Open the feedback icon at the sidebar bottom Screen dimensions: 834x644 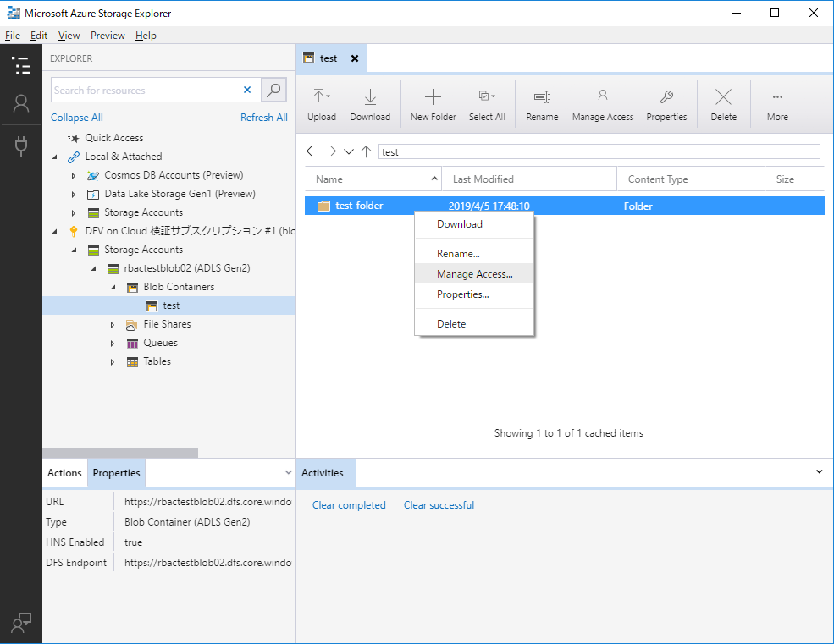coord(21,623)
